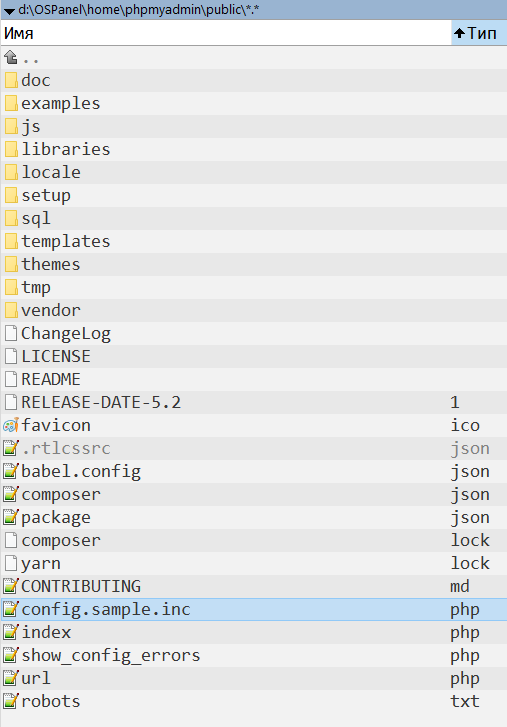Select the 'doc' folder name
This screenshot has width=507, height=727.
(x=36, y=80)
